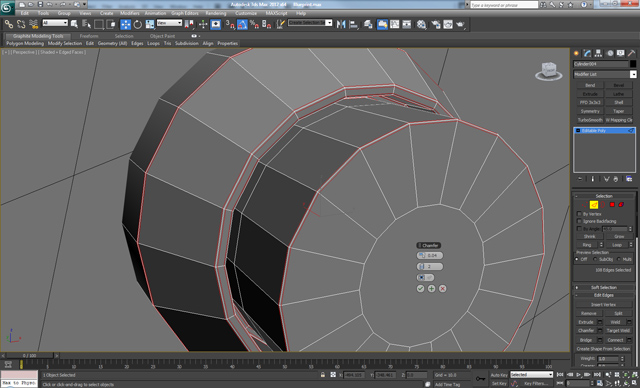The width and height of the screenshot is (640, 388).
Task: Select the Border sub-object level icon
Action: 603,204
